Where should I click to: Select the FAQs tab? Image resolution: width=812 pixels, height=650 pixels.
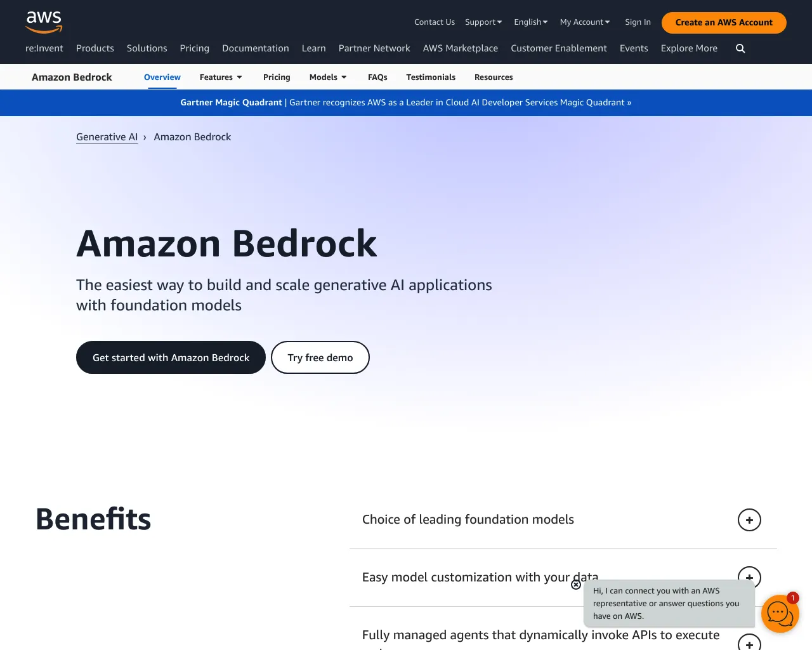click(377, 77)
